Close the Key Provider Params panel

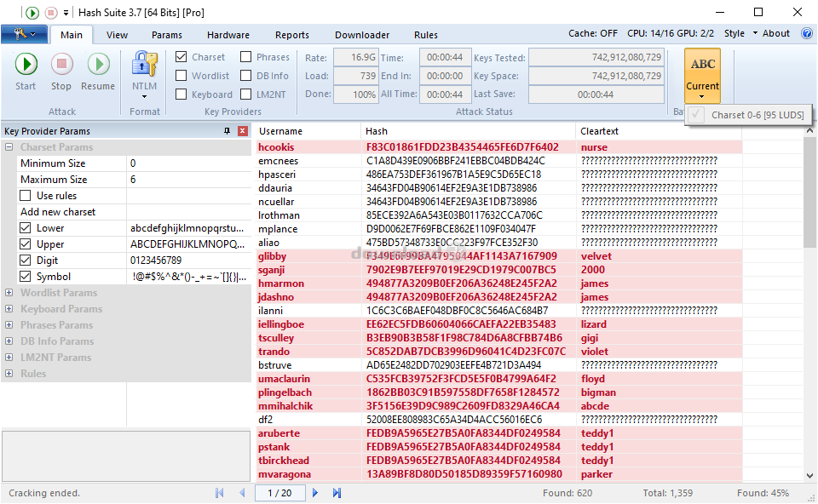coord(243,131)
